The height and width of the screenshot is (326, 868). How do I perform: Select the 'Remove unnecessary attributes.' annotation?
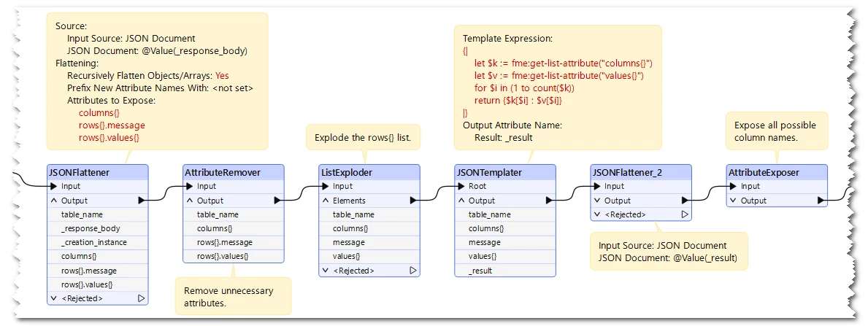[233, 296]
